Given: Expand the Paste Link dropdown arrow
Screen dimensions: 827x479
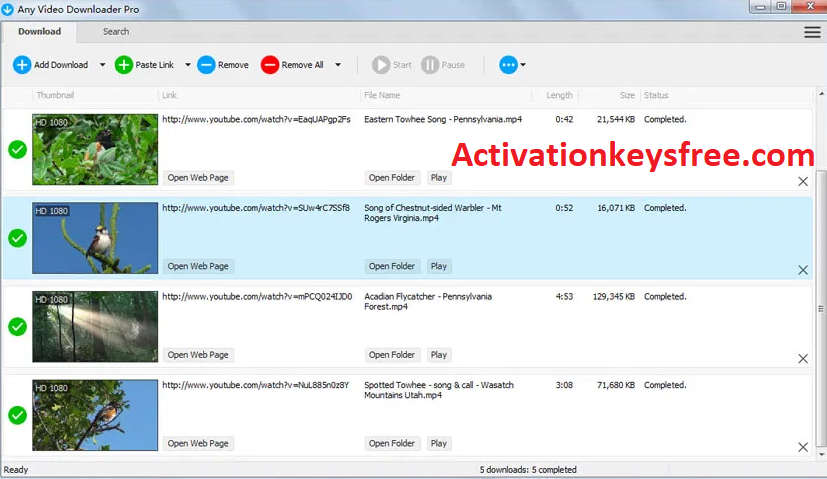Looking at the screenshot, I should 188,65.
